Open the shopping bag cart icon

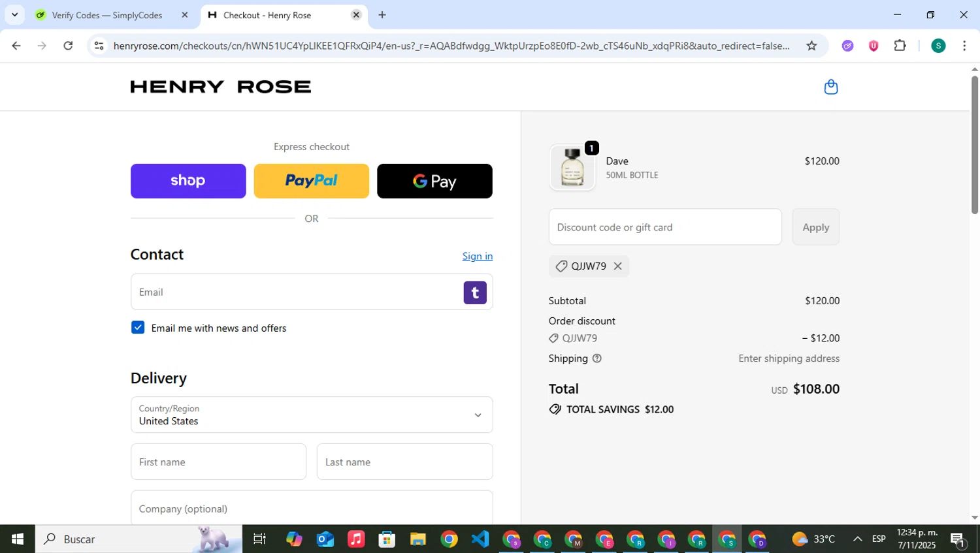point(830,87)
